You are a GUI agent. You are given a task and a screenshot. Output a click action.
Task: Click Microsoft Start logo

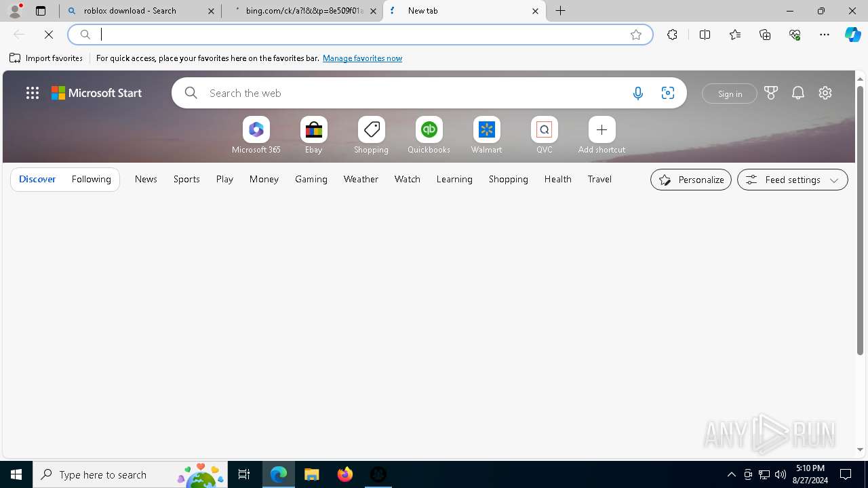click(96, 93)
